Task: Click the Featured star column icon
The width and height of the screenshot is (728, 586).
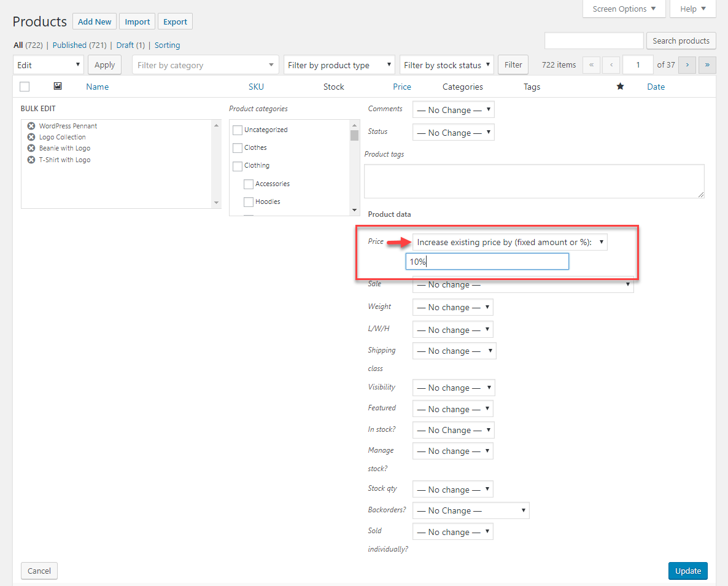Action: pyautogui.click(x=620, y=87)
